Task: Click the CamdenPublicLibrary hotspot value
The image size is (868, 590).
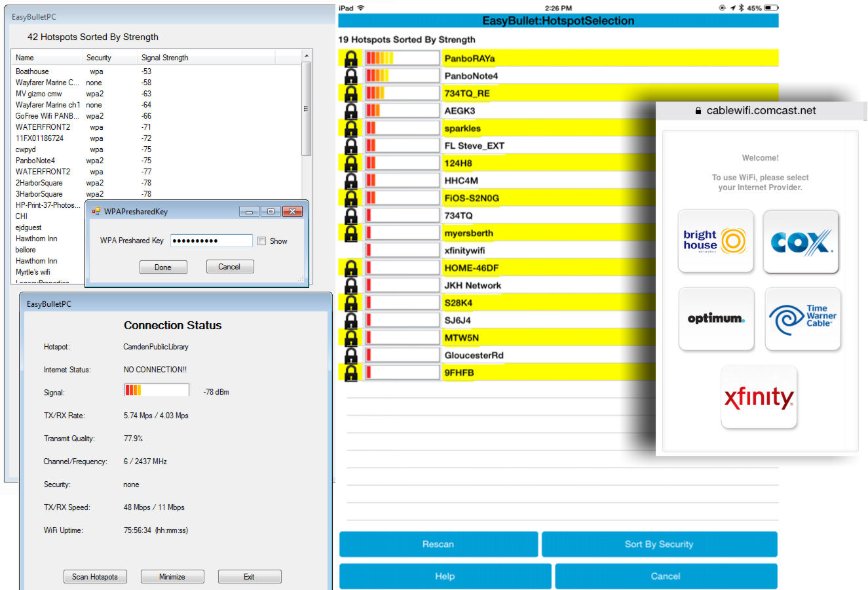Action: tap(156, 347)
